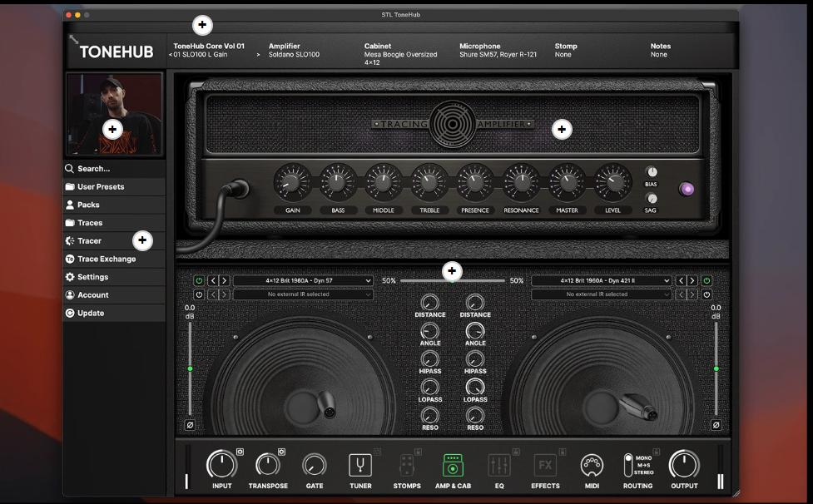Image resolution: width=813 pixels, height=504 pixels.
Task: Click the left cabinet dB level slider
Action: pos(190,368)
